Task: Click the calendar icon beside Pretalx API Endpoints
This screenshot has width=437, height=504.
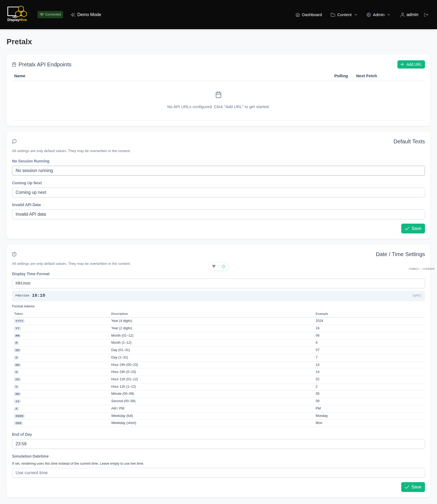Action: 14,64
